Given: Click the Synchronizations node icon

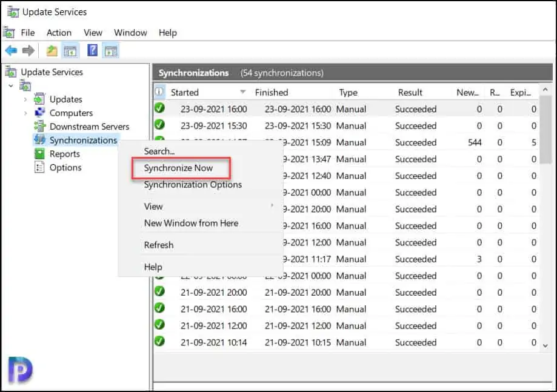Looking at the screenshot, I should (39, 139).
